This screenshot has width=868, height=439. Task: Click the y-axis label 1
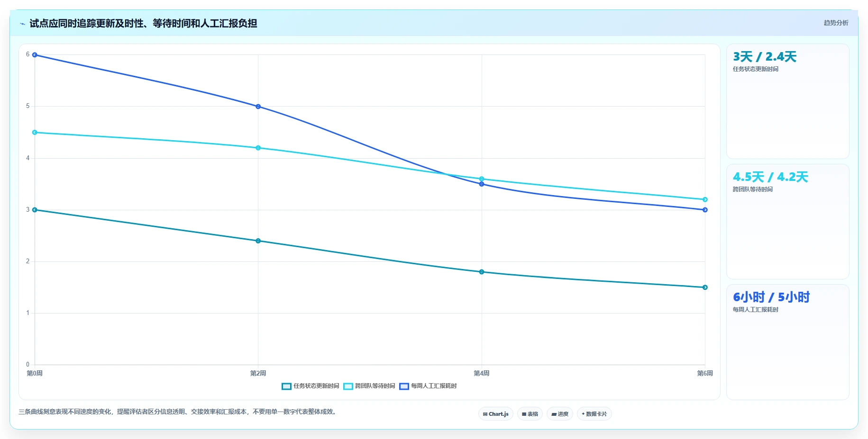(27, 313)
